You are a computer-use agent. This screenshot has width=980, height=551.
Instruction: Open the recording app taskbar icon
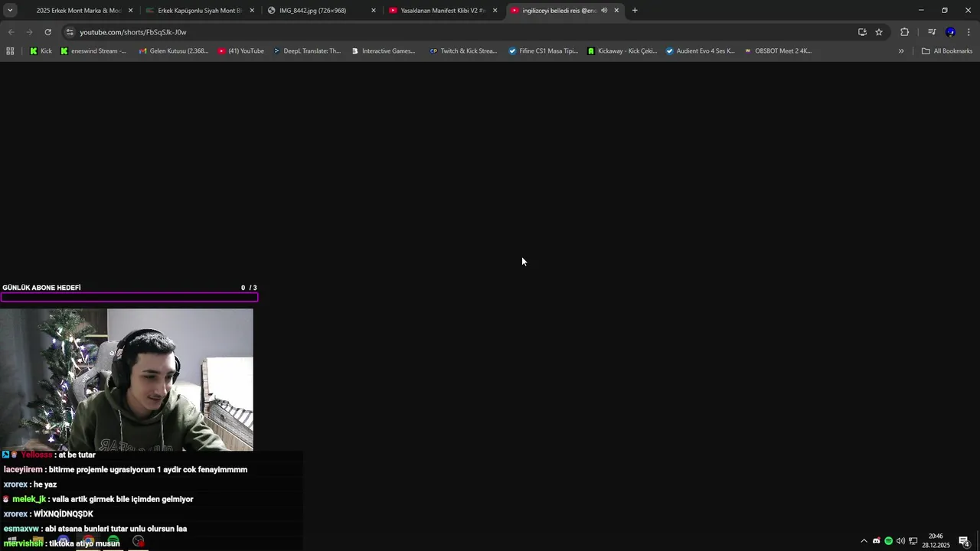[x=138, y=542]
